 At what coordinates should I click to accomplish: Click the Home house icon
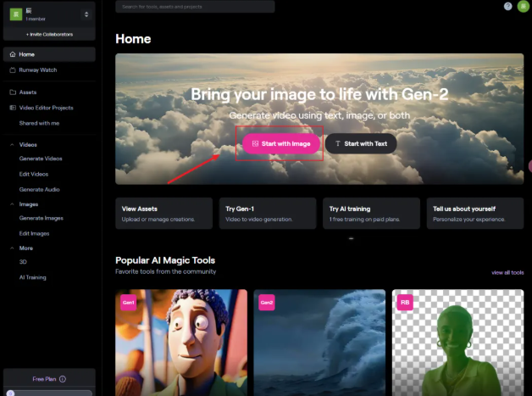(13, 54)
